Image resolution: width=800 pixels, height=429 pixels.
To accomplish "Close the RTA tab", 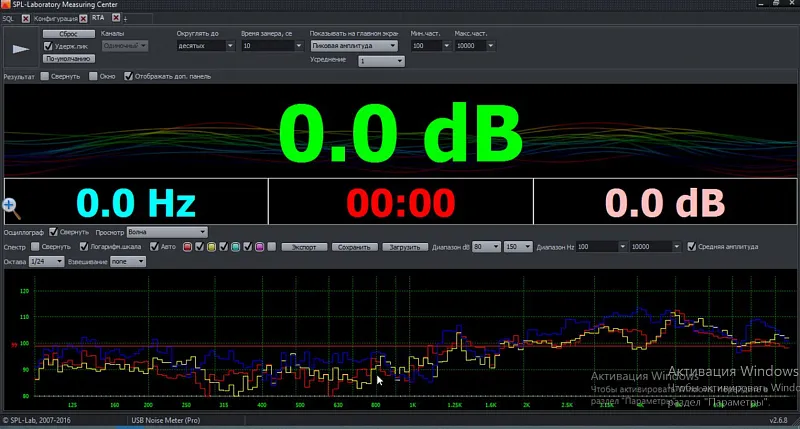I will click(116, 18).
